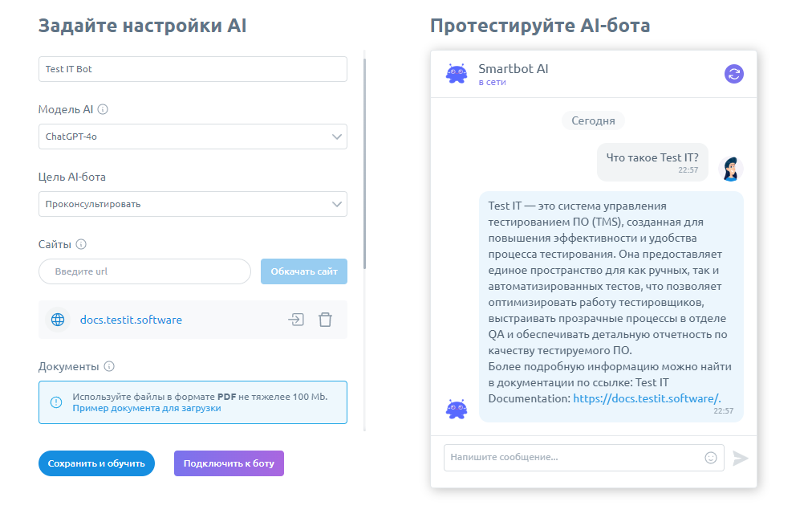Click the Smartbot AI robot avatar in header

click(457, 73)
